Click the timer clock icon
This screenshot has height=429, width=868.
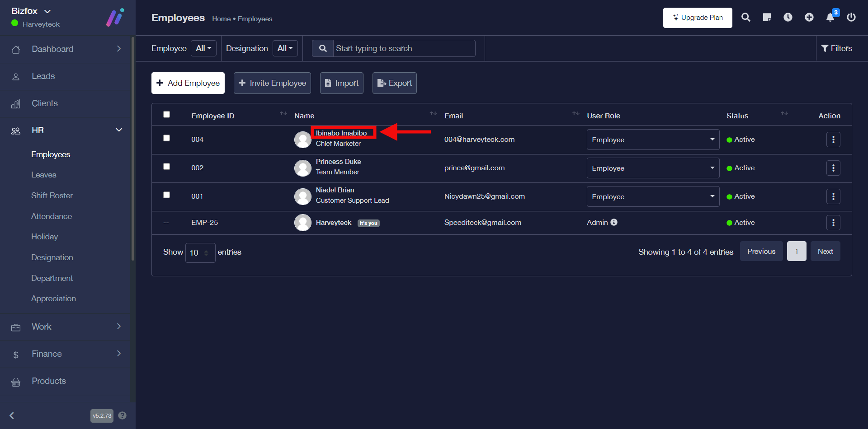tap(788, 18)
